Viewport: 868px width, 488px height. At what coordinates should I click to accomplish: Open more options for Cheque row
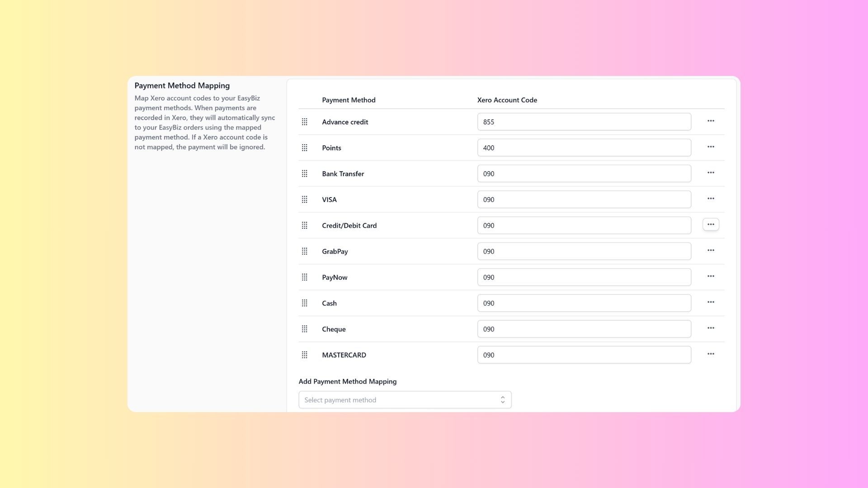(x=711, y=328)
